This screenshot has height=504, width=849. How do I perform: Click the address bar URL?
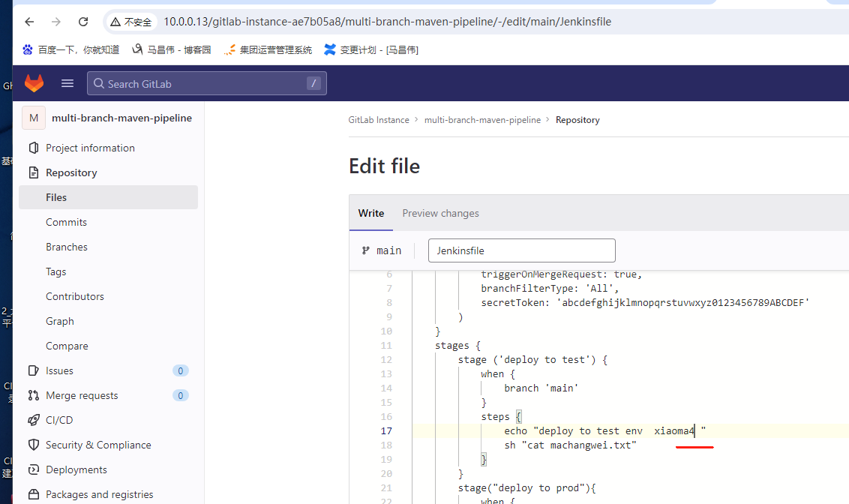387,22
